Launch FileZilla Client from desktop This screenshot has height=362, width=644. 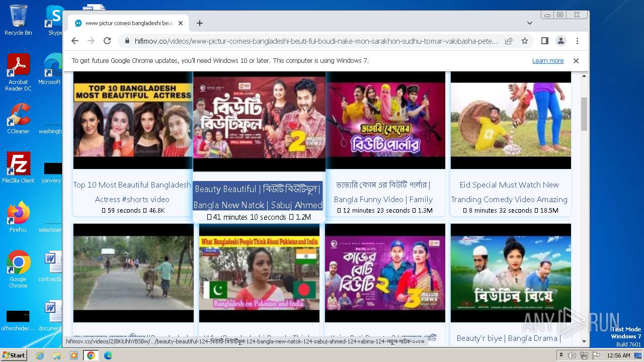pyautogui.click(x=18, y=167)
